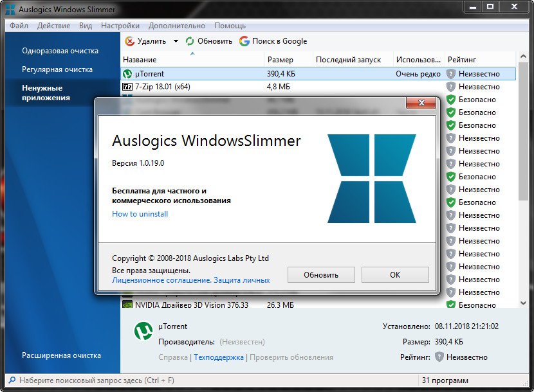This screenshot has height=392, width=534.
Task: Open the Помощь menu
Action: 230,26
